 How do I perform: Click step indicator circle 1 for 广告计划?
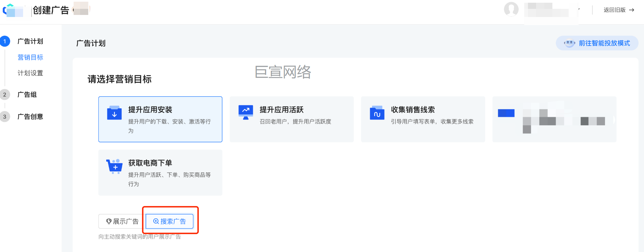pyautogui.click(x=5, y=41)
